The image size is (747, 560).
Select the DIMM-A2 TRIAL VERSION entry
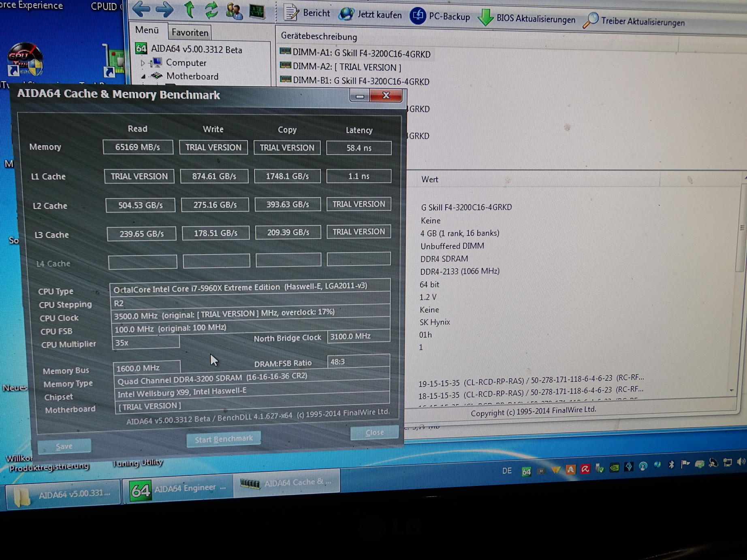tap(347, 67)
